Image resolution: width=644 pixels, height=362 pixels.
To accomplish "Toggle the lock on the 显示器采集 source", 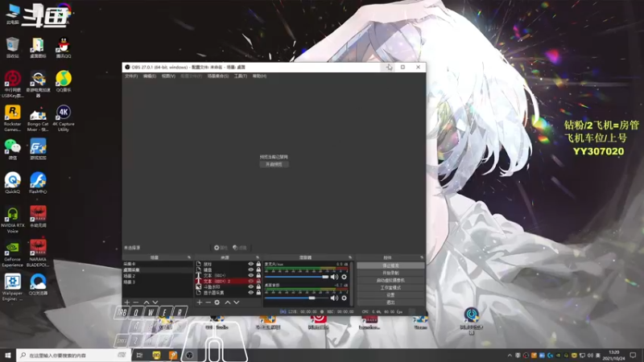I will [x=258, y=293].
